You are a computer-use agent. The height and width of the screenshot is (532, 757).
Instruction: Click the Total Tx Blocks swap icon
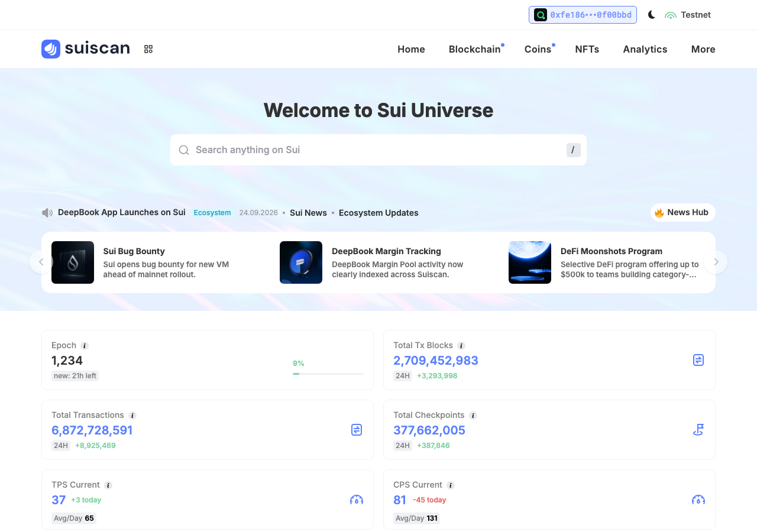698,360
